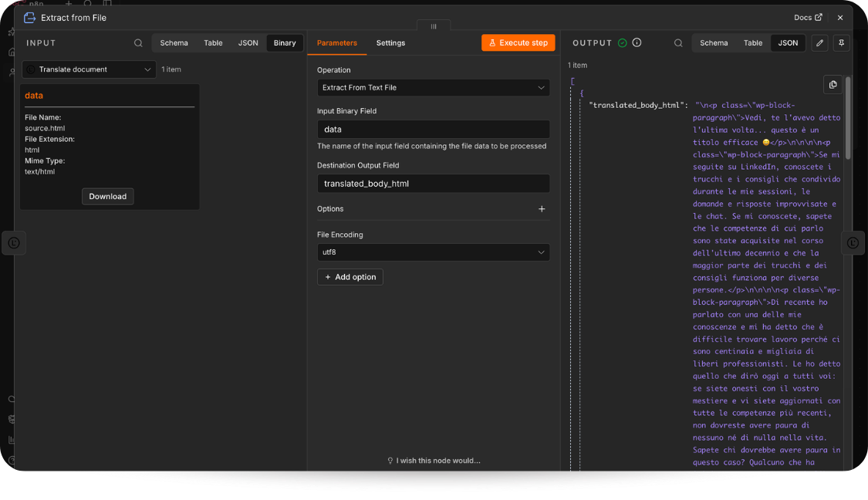Click the 'text/html' mime type value

coord(40,171)
